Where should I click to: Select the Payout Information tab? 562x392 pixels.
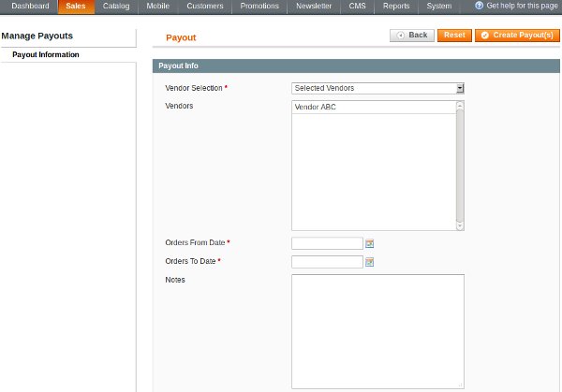click(46, 55)
